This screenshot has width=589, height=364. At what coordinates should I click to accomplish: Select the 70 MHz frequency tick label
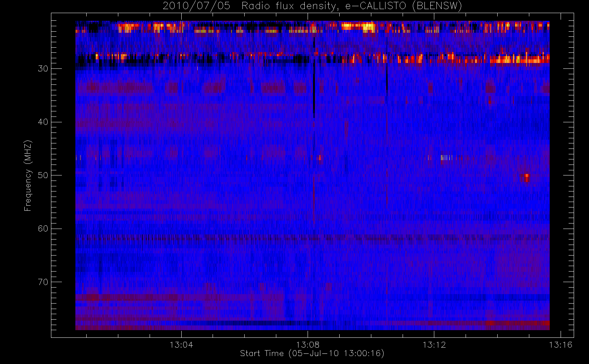[x=43, y=282]
